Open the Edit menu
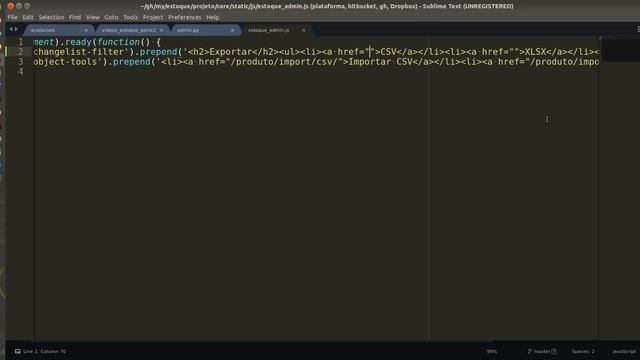This screenshot has width=640, height=360. (x=28, y=17)
